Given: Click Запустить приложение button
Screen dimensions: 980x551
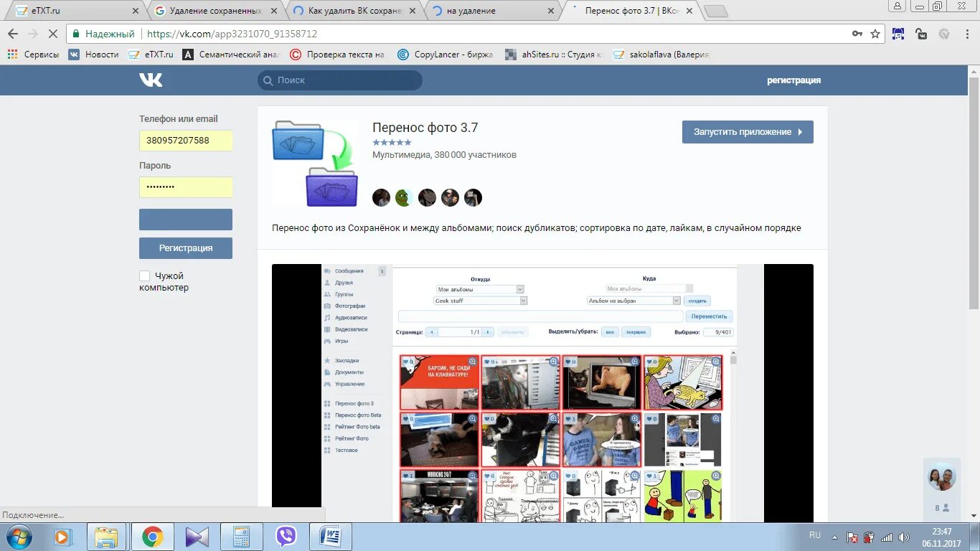Looking at the screenshot, I should pyautogui.click(x=748, y=132).
